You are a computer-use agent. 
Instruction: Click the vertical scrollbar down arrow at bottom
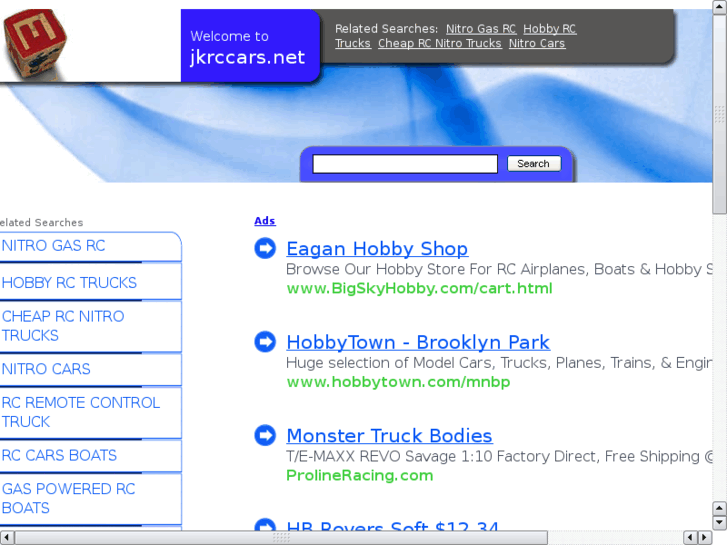[x=719, y=523]
